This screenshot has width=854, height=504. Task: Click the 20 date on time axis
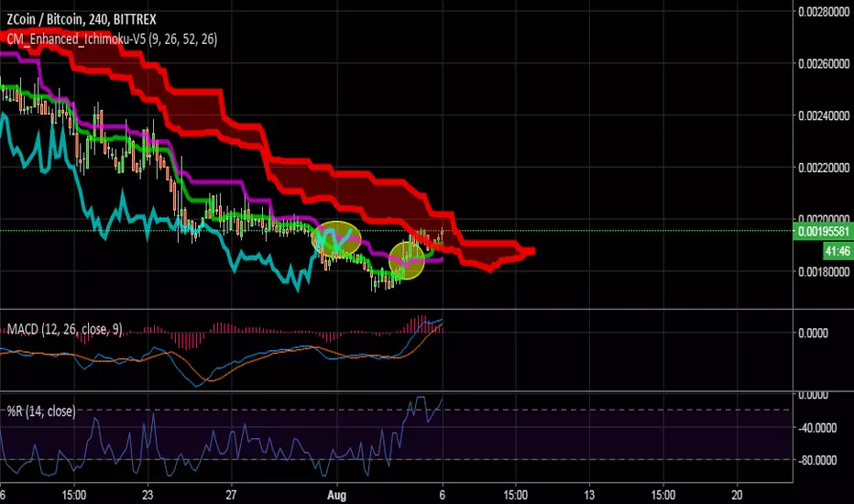(737, 495)
